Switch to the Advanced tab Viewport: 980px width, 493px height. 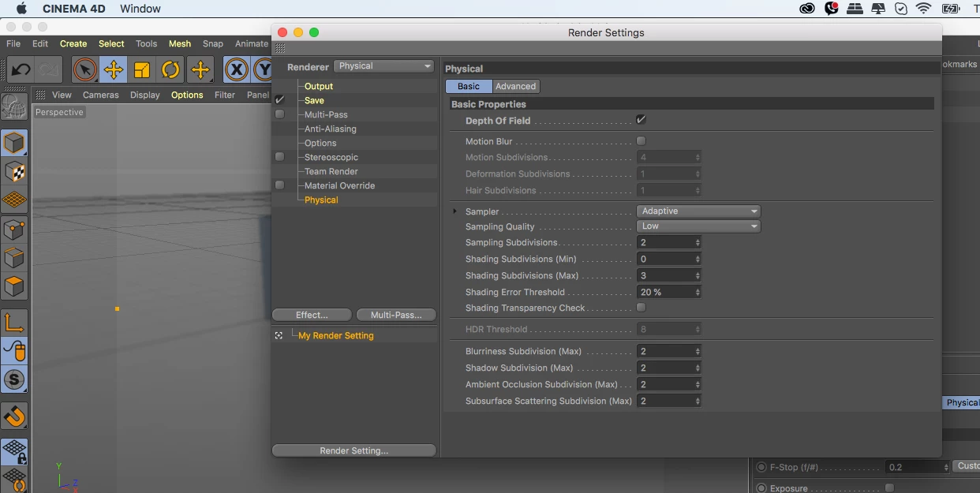click(516, 87)
